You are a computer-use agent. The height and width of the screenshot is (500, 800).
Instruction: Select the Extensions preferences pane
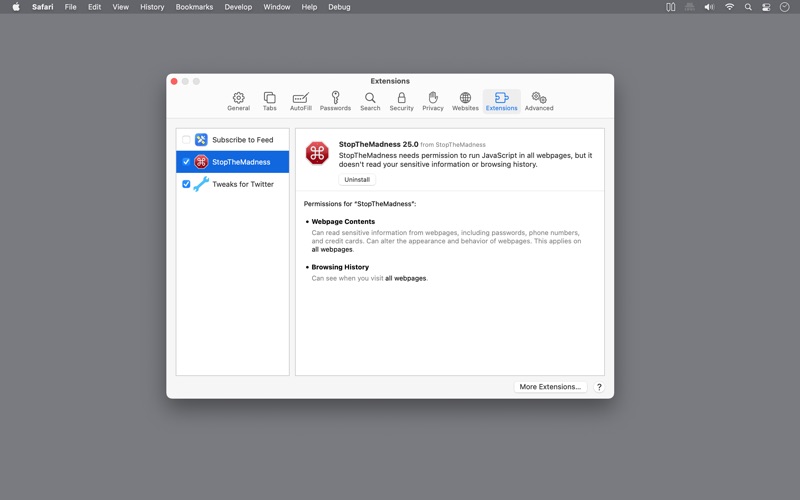pyautogui.click(x=502, y=101)
